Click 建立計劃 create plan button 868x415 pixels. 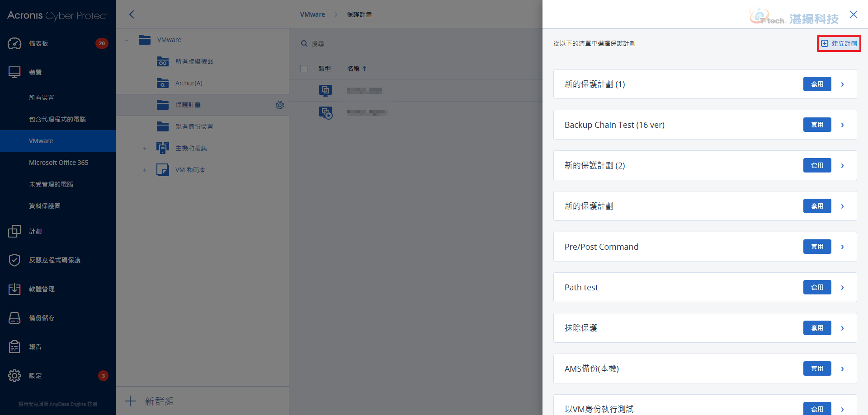tap(839, 43)
